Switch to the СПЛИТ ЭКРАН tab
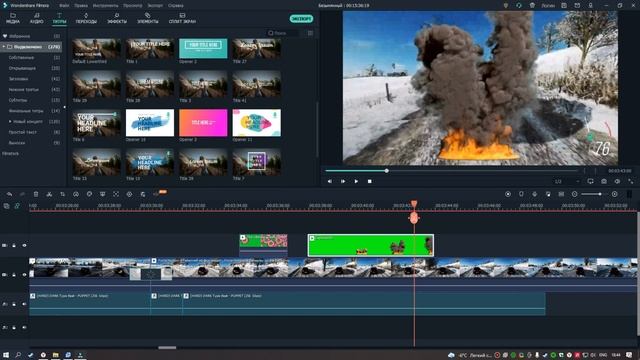Screen dimensions: 640x360 coord(182,18)
